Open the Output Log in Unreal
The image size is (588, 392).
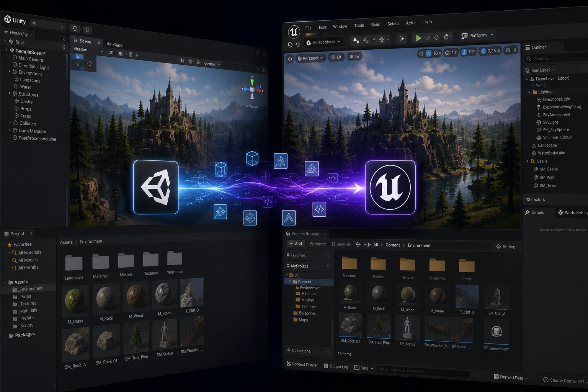click(x=336, y=366)
